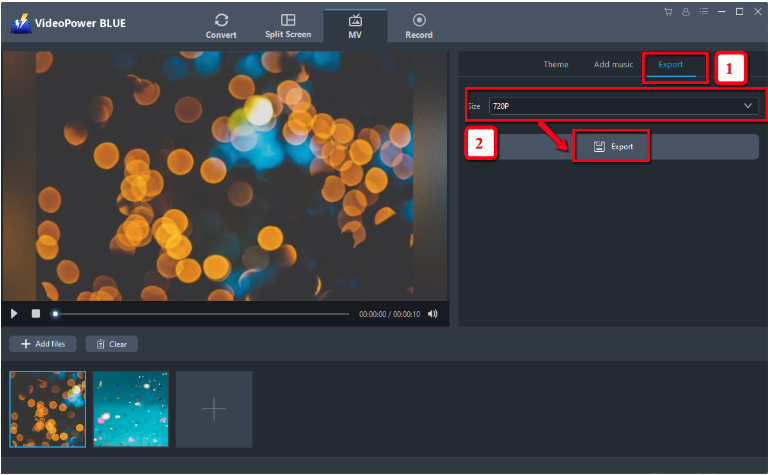Maximize the VideoPower BLUE window
Image resolution: width=768 pixels, height=475 pixels.
click(x=740, y=11)
